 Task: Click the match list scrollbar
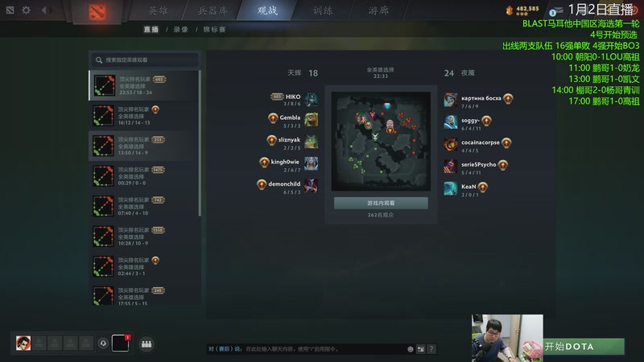(200, 143)
